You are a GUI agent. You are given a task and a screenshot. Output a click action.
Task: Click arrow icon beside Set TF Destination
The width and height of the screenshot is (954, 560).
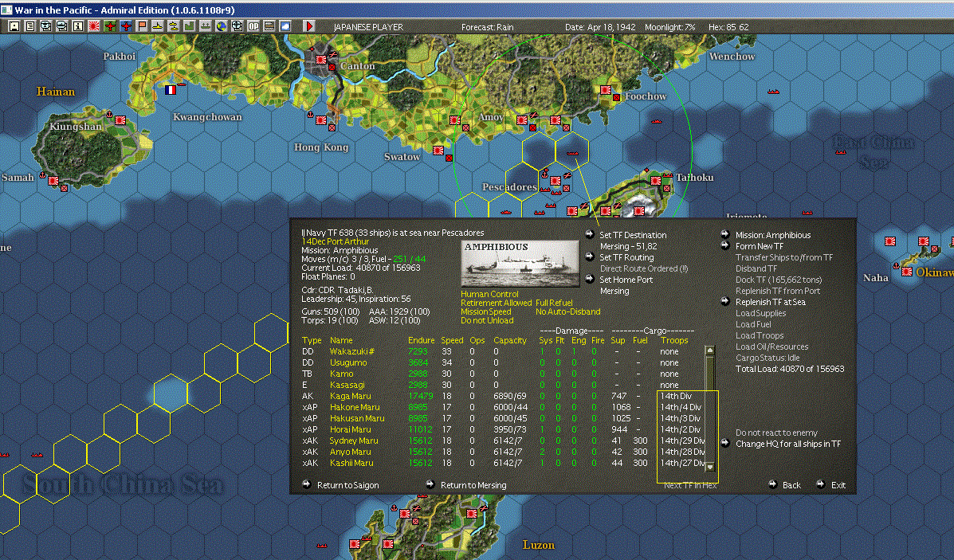click(x=589, y=235)
